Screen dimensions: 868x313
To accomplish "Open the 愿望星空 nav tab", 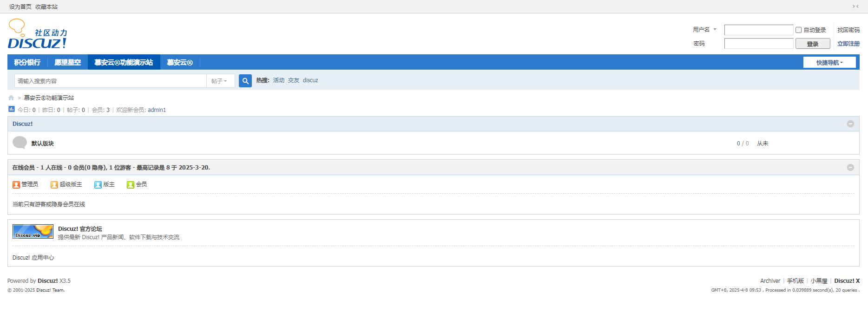I will click(67, 62).
